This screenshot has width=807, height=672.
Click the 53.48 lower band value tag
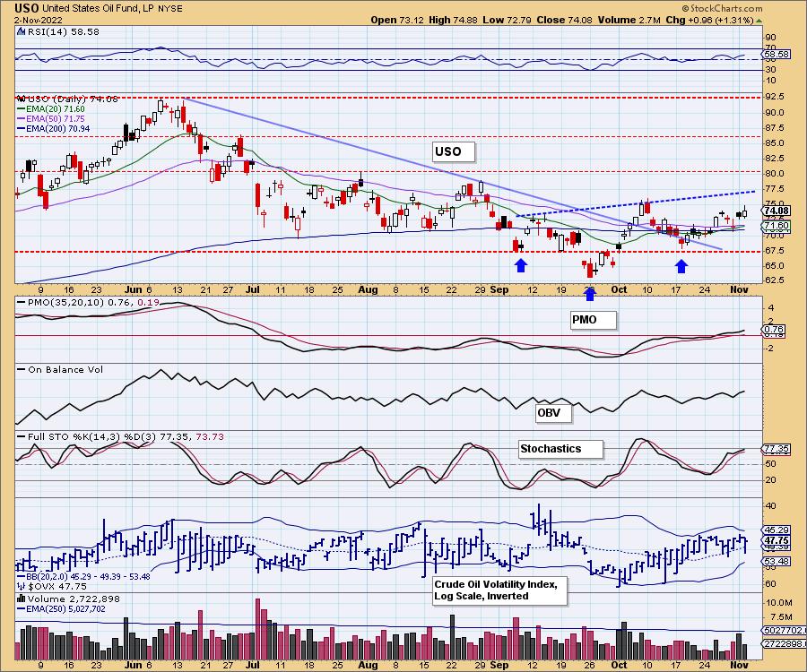coord(777,561)
